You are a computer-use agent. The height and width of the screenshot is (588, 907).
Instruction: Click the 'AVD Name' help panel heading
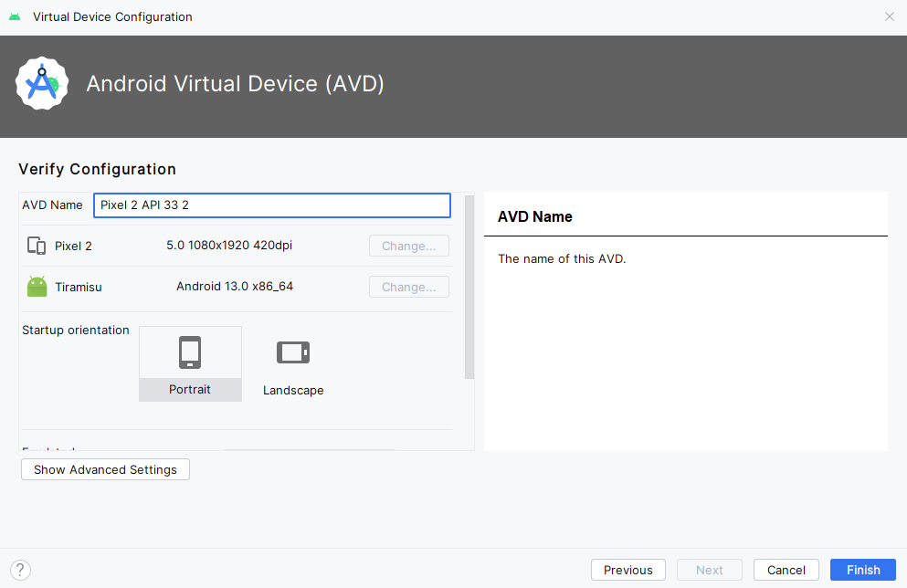535,216
